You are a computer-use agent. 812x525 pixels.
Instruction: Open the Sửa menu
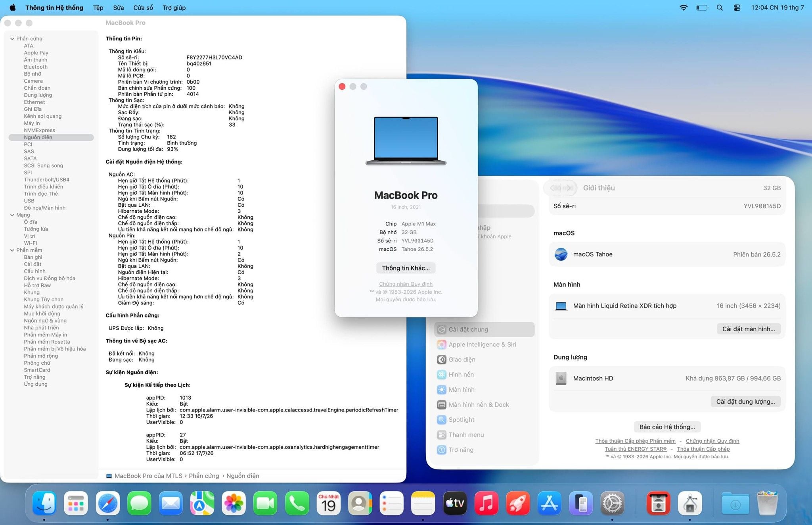click(119, 8)
